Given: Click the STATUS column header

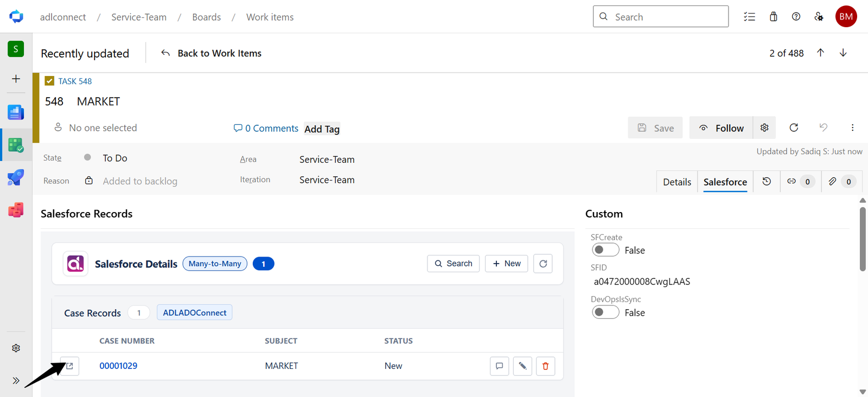Looking at the screenshot, I should tap(399, 341).
